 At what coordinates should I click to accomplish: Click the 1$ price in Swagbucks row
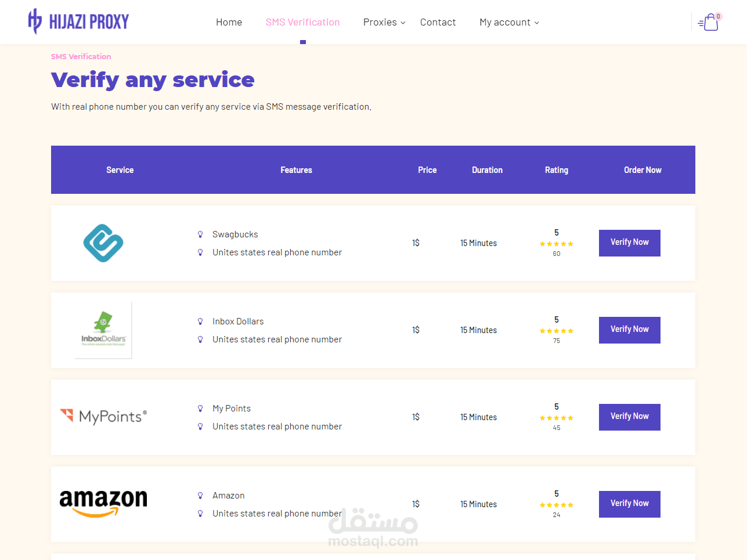click(x=416, y=243)
